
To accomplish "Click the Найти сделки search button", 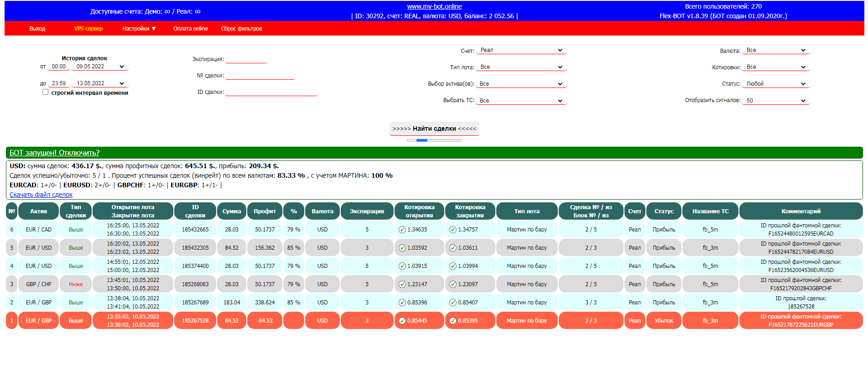I will point(434,128).
